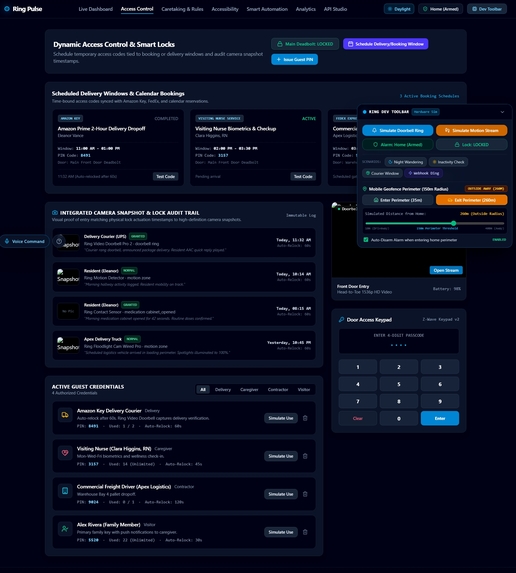Viewport: 516px width, 573px height.
Task: Toggle Lock LOCKED state in Dev Toolbar
Action: coord(471,145)
